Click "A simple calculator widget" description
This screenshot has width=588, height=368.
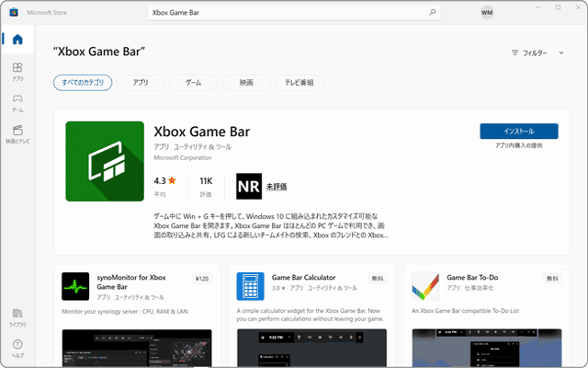311,315
